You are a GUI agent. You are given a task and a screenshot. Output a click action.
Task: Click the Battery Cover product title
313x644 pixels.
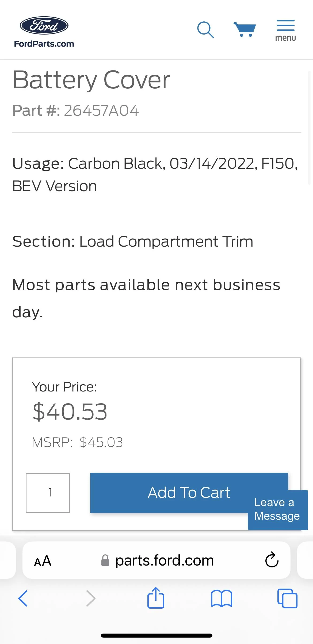(91, 80)
